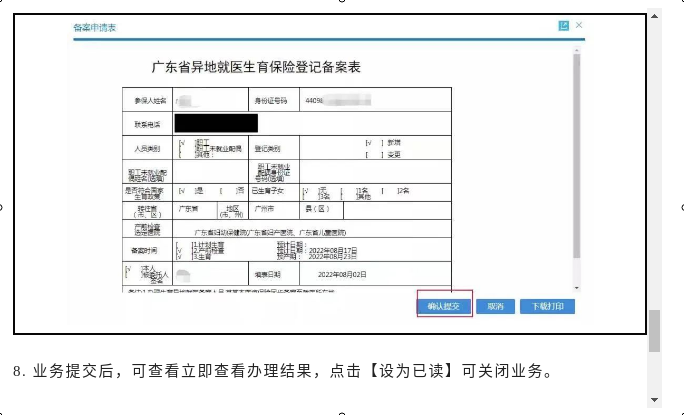The image size is (684, 415).
Task: Tick the 2名 checkbox under 已生育子女
Action: (389, 191)
